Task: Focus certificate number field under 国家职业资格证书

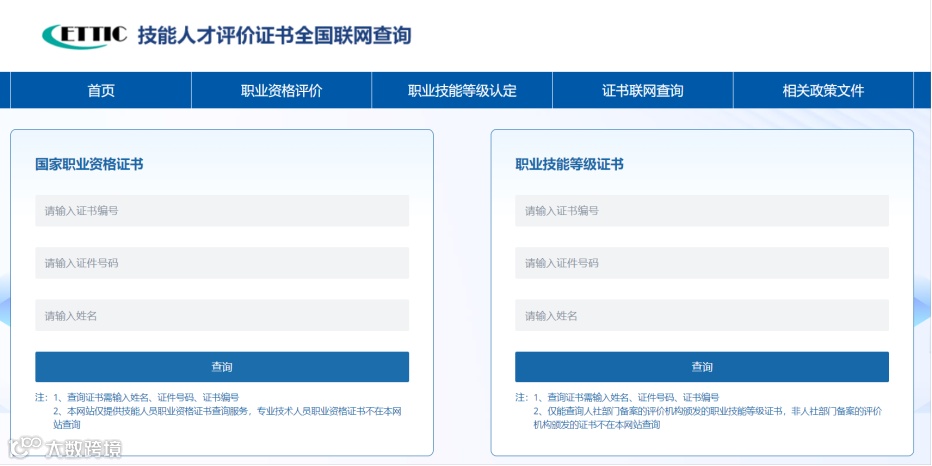Action: (x=222, y=210)
